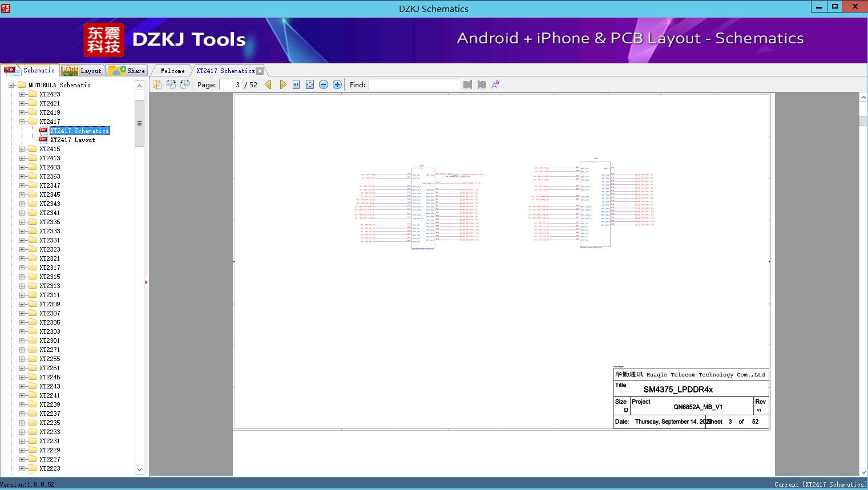Find previous match icon
The width and height of the screenshot is (868, 490).
467,84
